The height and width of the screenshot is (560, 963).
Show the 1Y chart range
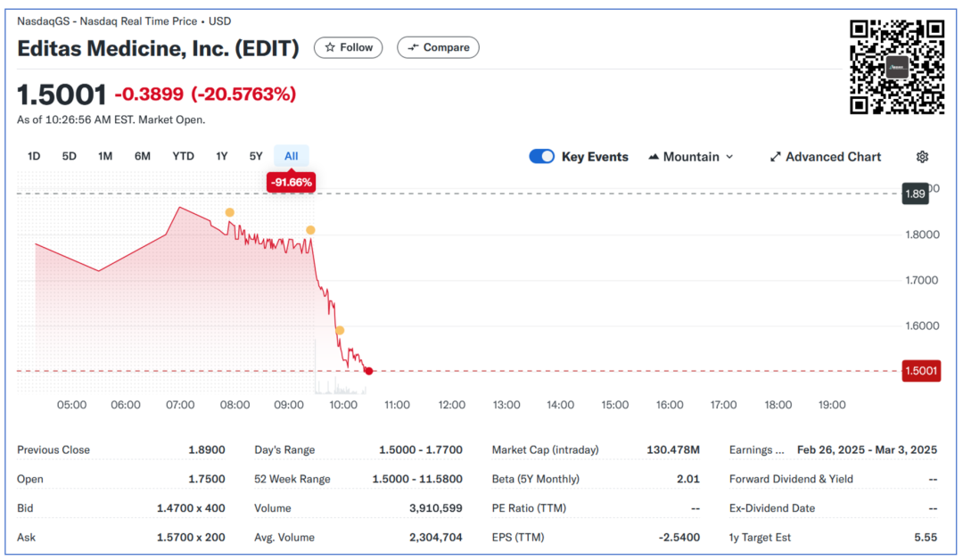pos(222,157)
